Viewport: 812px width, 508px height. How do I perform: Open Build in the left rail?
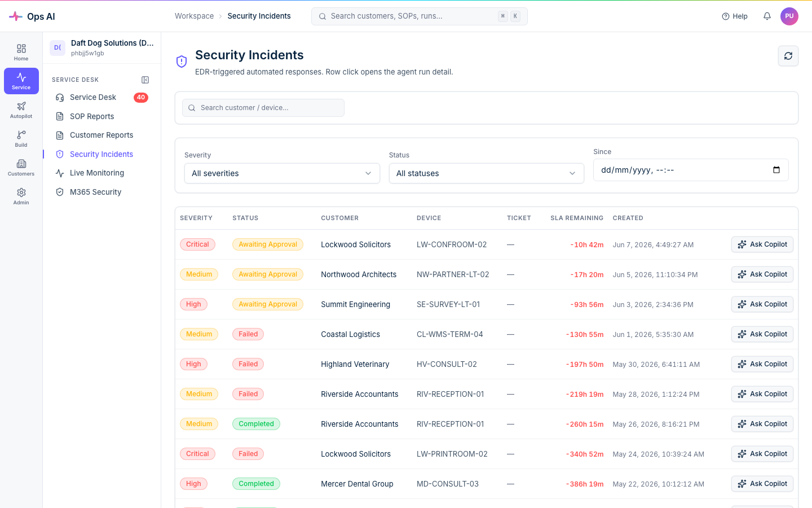pos(21,138)
